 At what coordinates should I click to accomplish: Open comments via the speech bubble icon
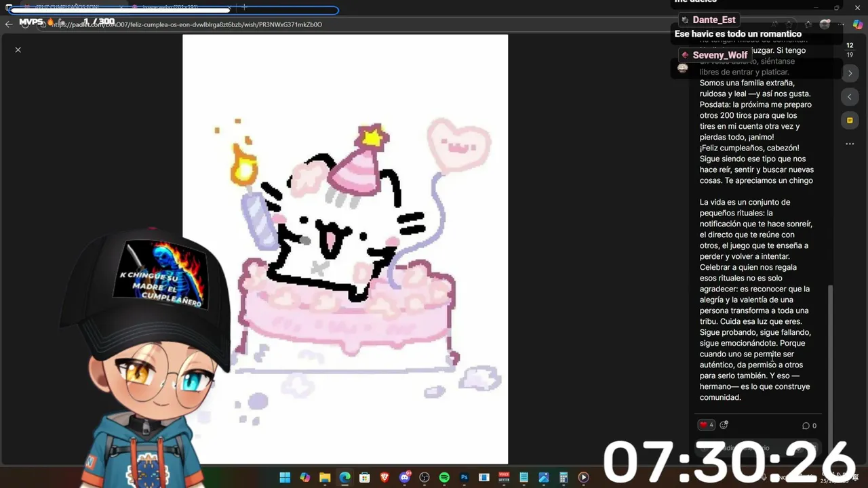[x=810, y=426]
